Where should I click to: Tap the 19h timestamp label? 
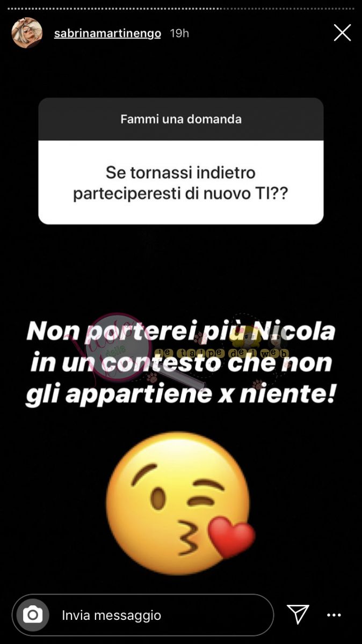[179, 33]
